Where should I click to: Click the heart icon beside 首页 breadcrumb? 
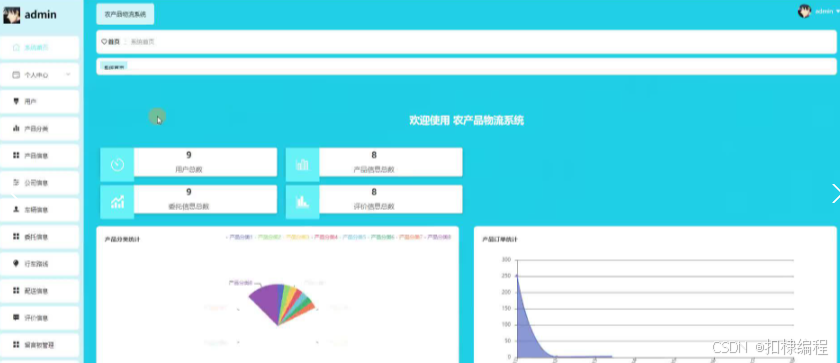point(104,42)
